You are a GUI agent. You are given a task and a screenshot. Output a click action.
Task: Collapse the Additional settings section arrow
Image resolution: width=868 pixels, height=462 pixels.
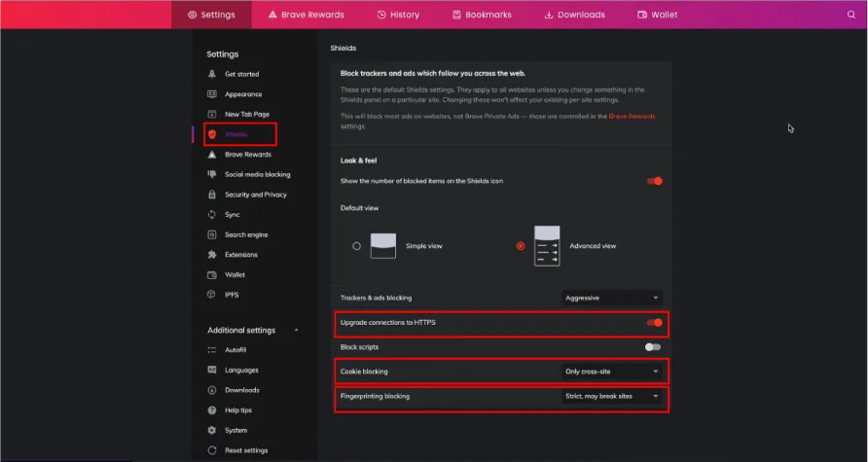click(296, 331)
